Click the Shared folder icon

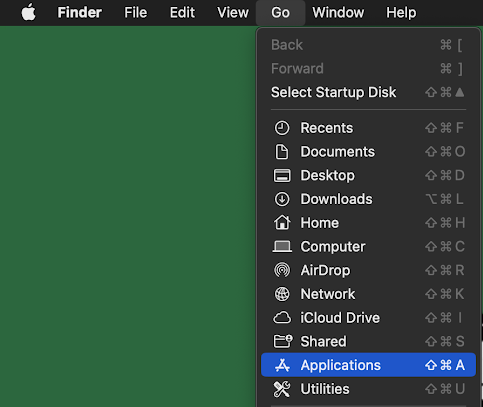tap(283, 341)
